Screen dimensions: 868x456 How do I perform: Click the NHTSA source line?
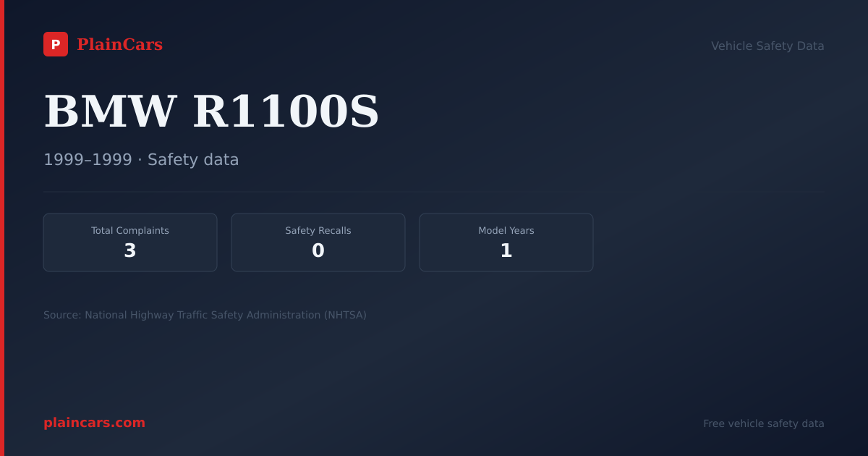click(x=205, y=315)
